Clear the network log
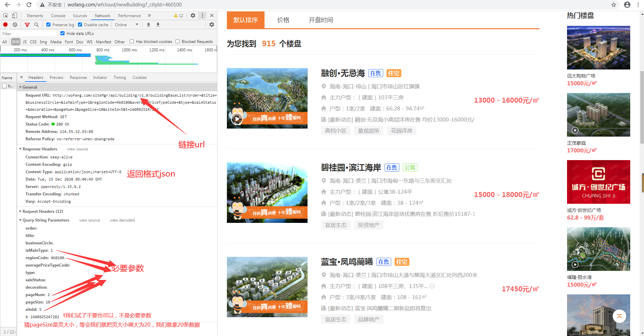Screen dimensions: 644x336 pos(15,25)
